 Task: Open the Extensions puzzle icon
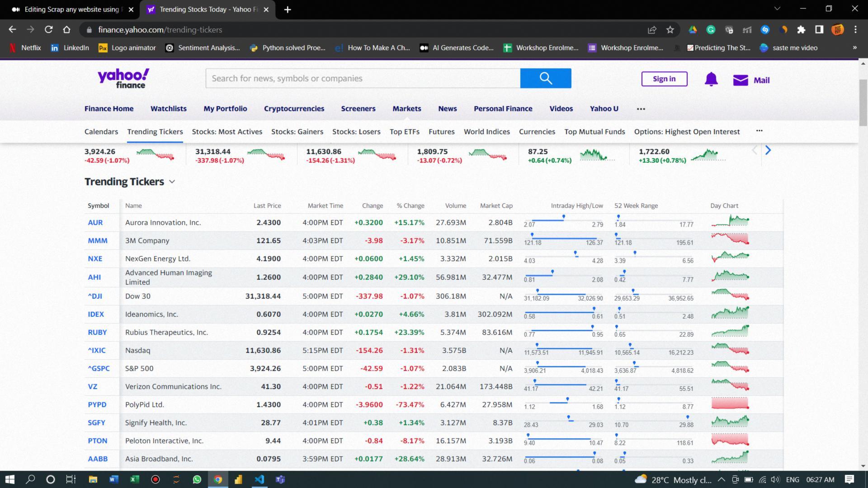tap(801, 29)
